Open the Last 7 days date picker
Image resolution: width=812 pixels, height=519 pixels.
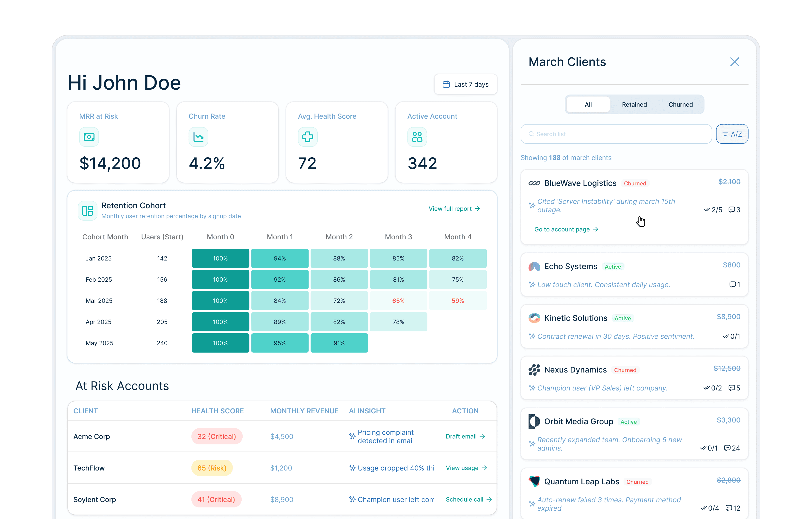[x=466, y=84]
